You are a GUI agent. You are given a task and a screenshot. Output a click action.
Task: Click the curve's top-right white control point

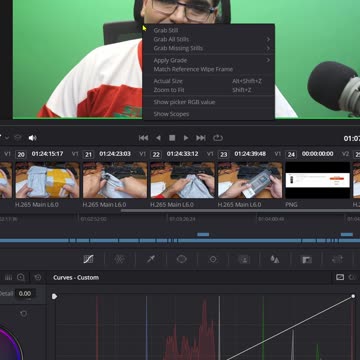click(353, 296)
